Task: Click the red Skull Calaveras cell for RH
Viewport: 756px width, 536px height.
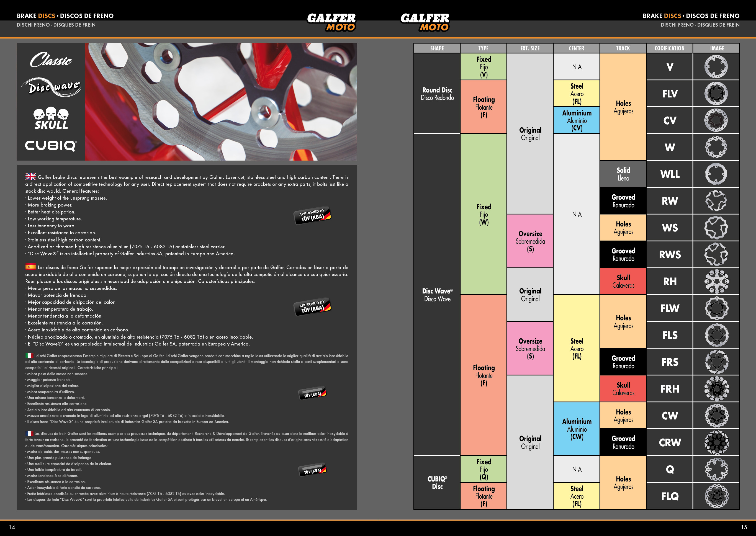Action: 623,281
